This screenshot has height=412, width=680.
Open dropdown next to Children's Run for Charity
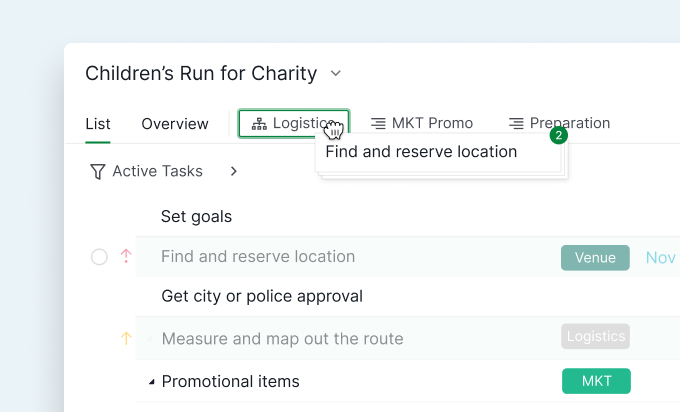point(336,73)
